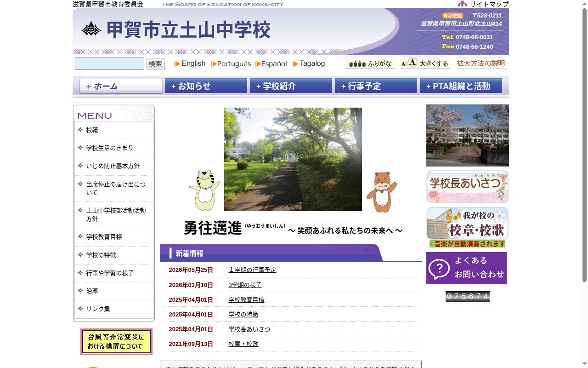The height and width of the screenshot is (368, 588).
Task: Switch language to Português
Action: pos(231,64)
